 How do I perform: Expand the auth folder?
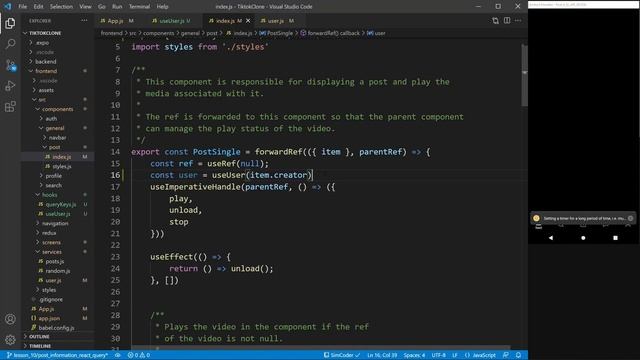[51, 119]
